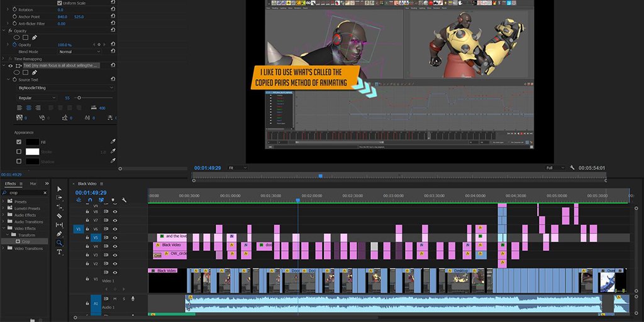
Task: Select the Zoom magnifier tool
Action: click(x=59, y=243)
